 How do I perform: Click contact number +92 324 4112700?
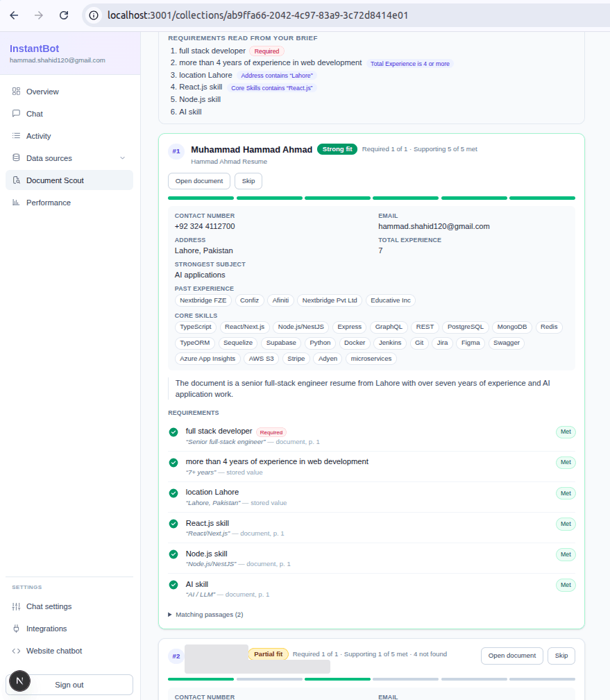tap(205, 226)
